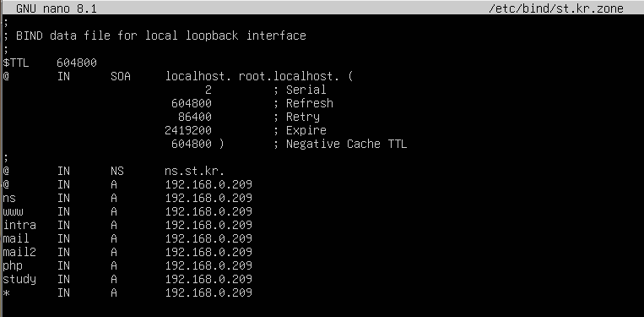Image resolution: width=644 pixels, height=317 pixels.
Task: Click the SOA record type text
Action: [121, 76]
